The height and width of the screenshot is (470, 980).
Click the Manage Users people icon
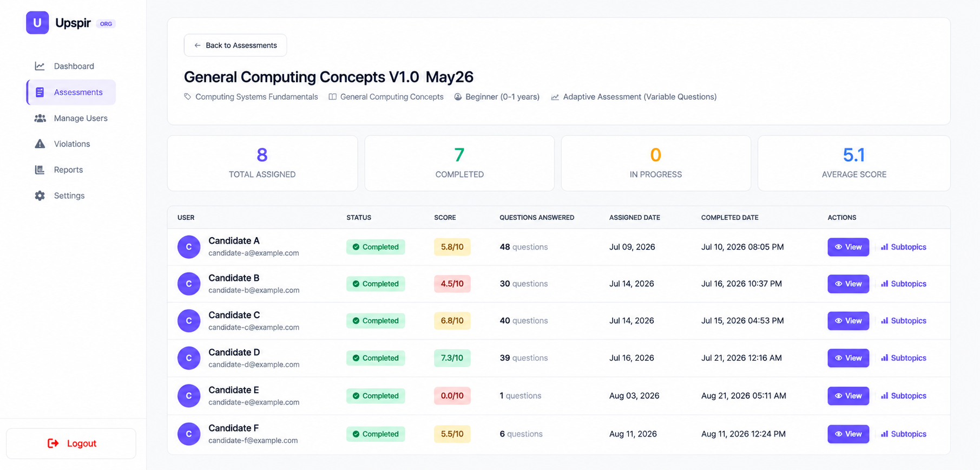40,118
